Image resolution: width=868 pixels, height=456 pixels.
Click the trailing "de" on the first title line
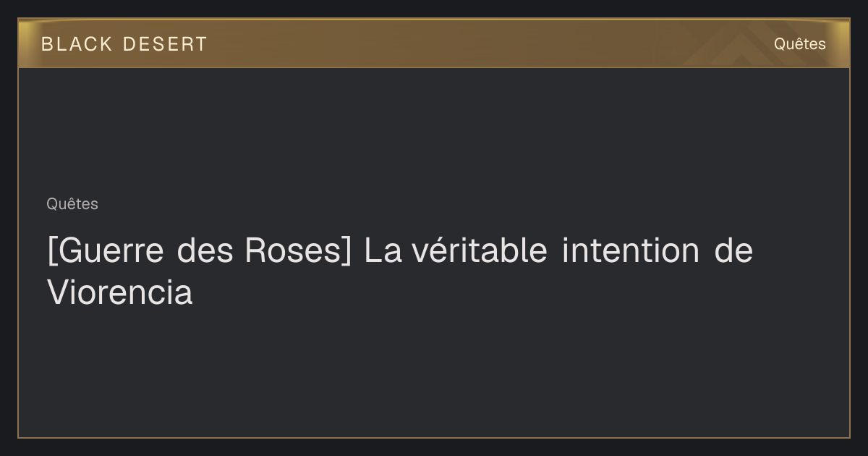click(x=733, y=251)
